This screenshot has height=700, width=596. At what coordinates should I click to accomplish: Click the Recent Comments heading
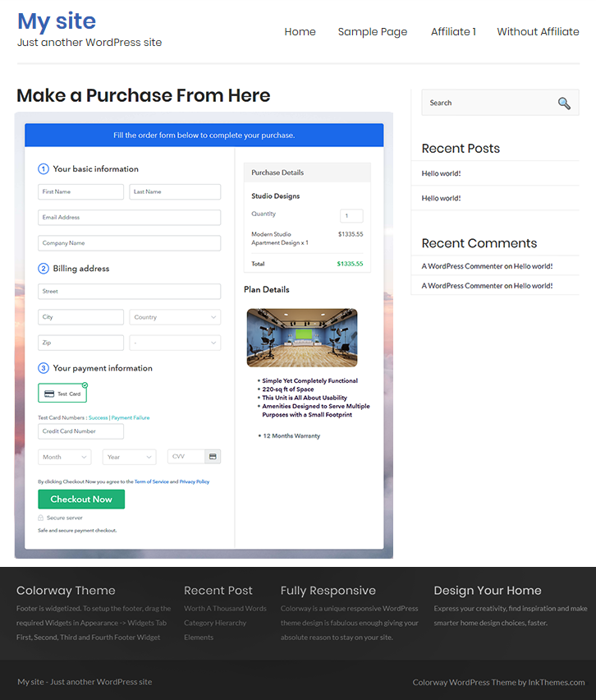[x=479, y=243]
